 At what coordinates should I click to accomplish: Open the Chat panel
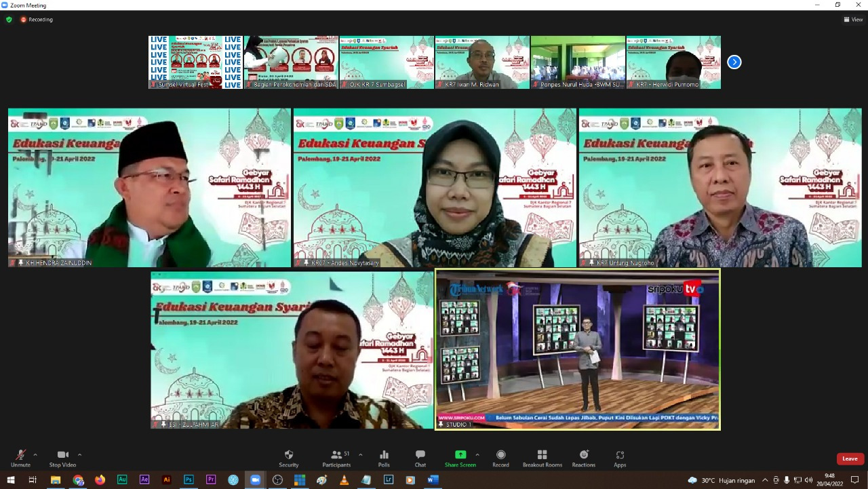pos(420,458)
